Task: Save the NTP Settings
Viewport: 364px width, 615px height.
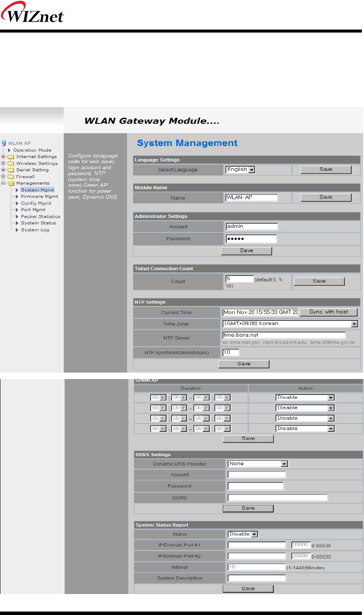Action: click(x=244, y=364)
